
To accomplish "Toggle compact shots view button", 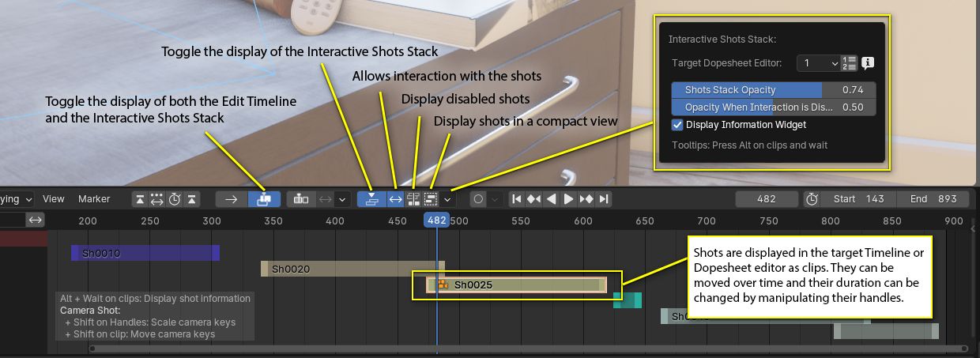I will 431,199.
